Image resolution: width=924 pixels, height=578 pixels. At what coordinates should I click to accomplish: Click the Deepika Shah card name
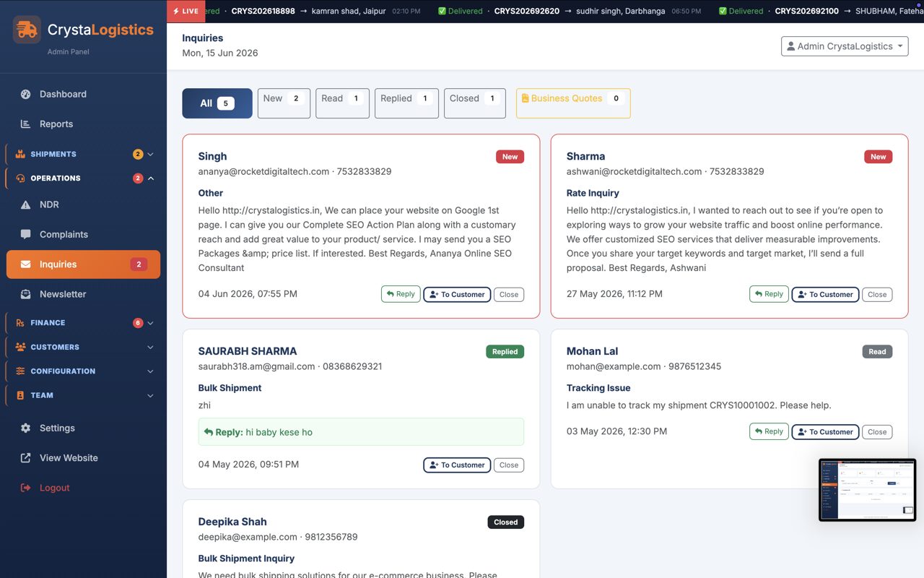[232, 522]
